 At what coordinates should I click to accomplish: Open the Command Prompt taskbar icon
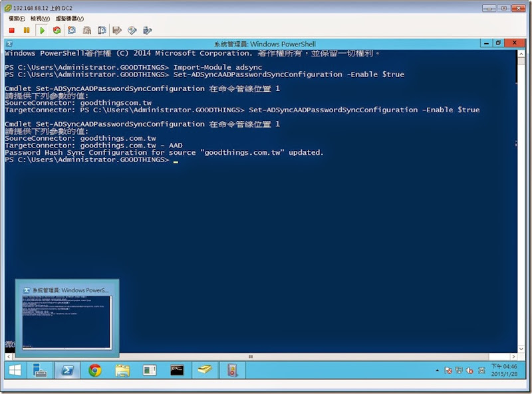177,370
